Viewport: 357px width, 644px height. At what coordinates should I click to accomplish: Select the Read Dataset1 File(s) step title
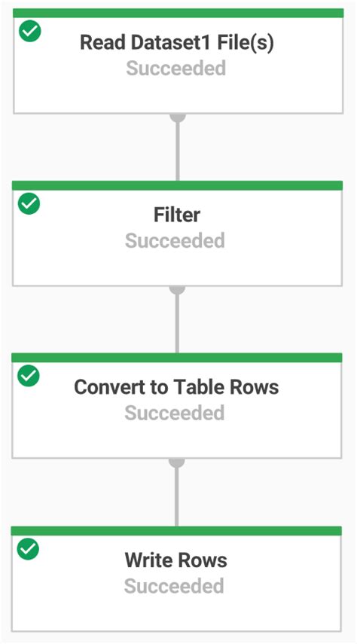[177, 43]
